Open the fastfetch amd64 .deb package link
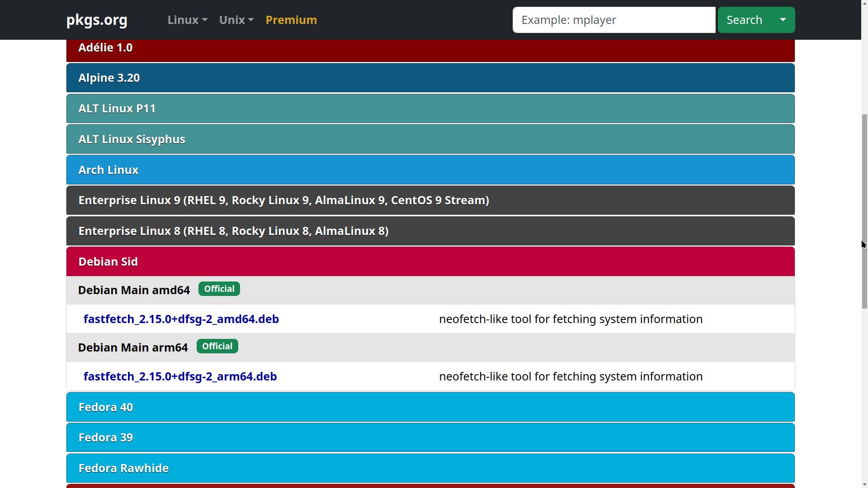The height and width of the screenshot is (488, 868). point(181,319)
